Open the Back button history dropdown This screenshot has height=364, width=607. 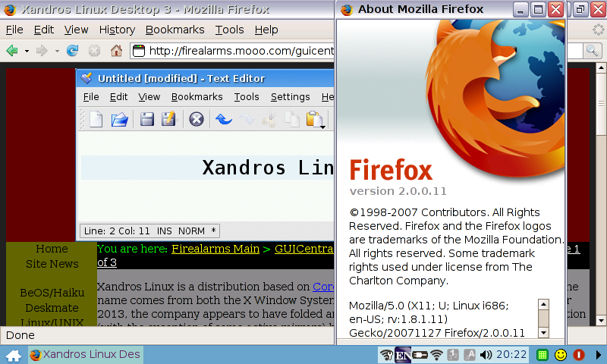27,51
